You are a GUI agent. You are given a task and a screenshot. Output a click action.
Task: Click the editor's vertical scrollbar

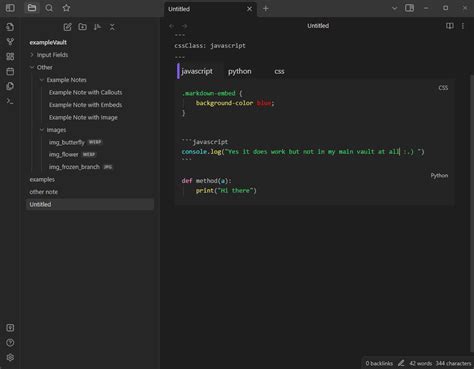point(472,213)
